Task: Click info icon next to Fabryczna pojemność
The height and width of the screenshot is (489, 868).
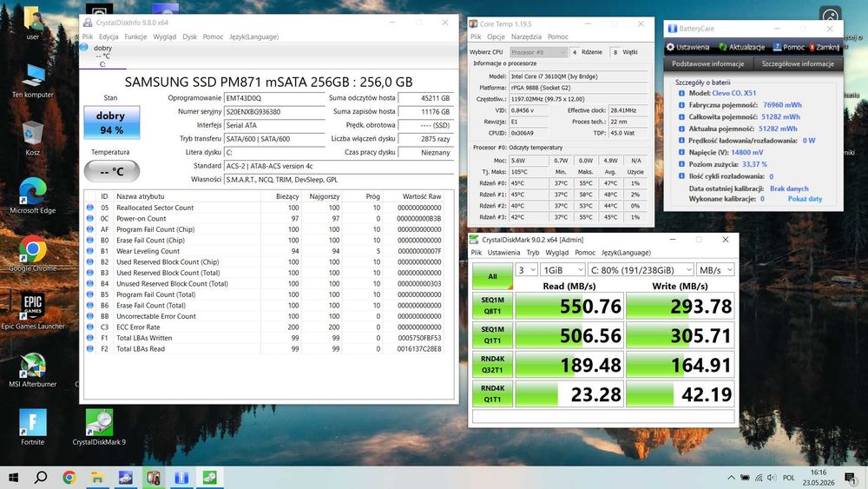Action: click(681, 105)
